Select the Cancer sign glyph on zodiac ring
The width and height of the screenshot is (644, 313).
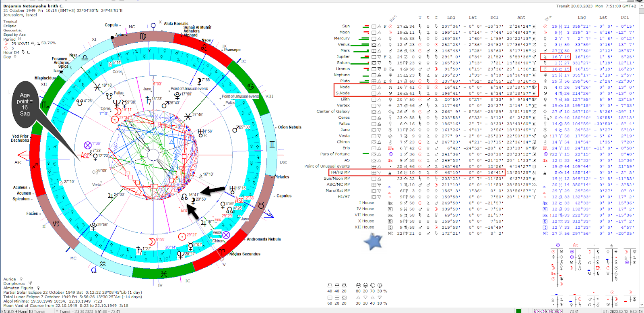251,87
